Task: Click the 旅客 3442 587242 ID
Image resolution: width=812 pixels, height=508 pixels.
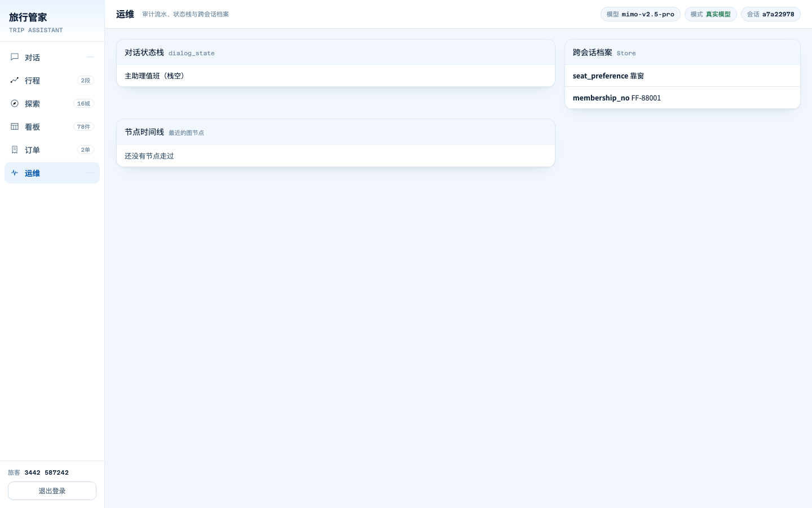Action: [x=38, y=472]
